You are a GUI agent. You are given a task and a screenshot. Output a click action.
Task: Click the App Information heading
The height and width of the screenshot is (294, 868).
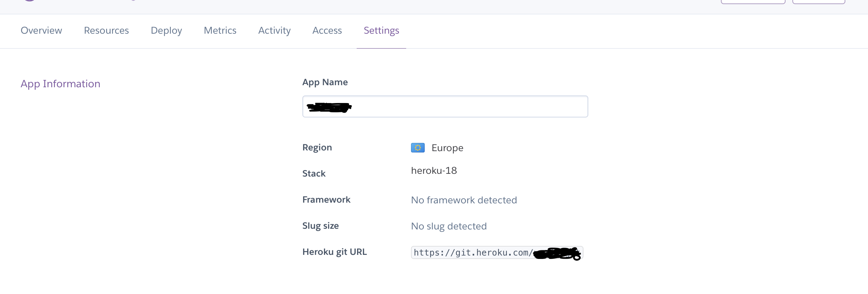tap(60, 84)
